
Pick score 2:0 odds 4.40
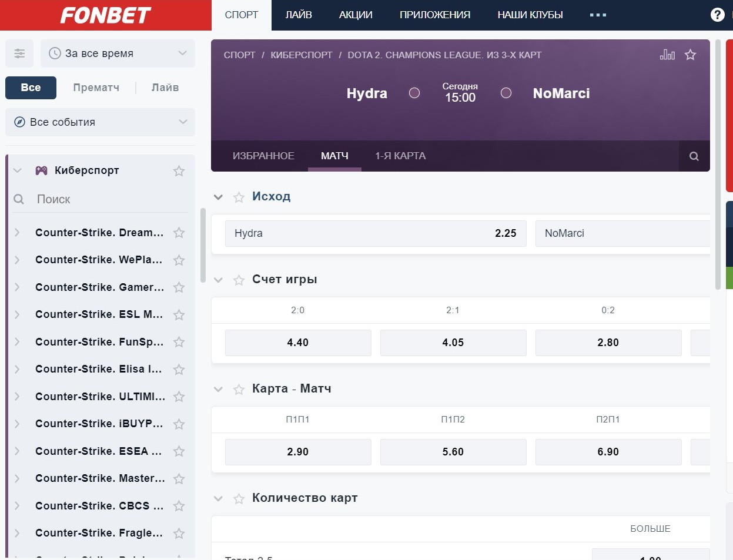pos(298,343)
